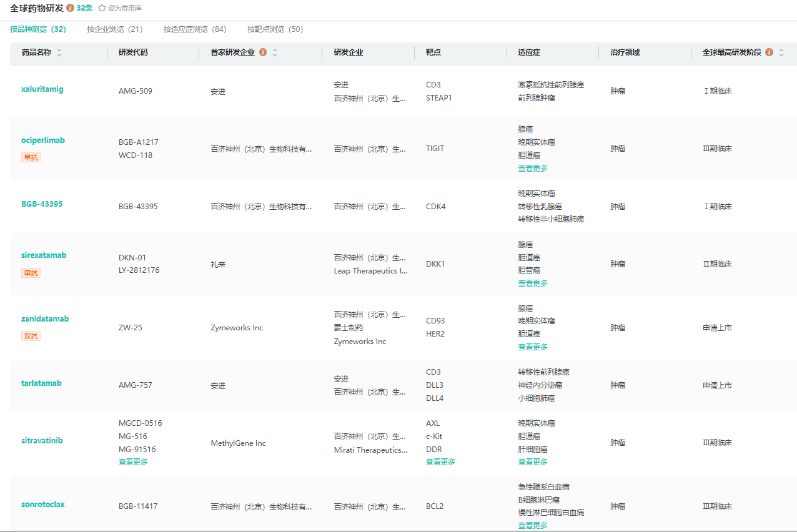
Task: Switch to 按品种浏览 (32) tab
Action: (38, 29)
